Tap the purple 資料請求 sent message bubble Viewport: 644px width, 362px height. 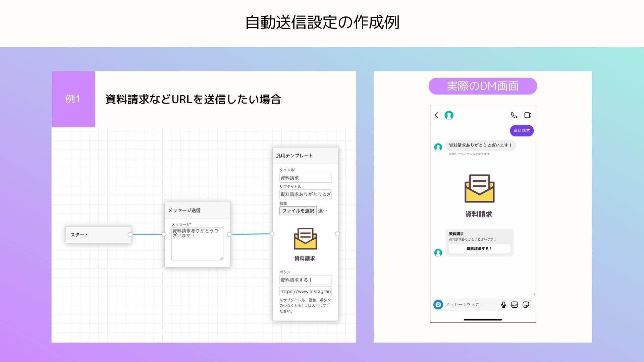[x=522, y=131]
